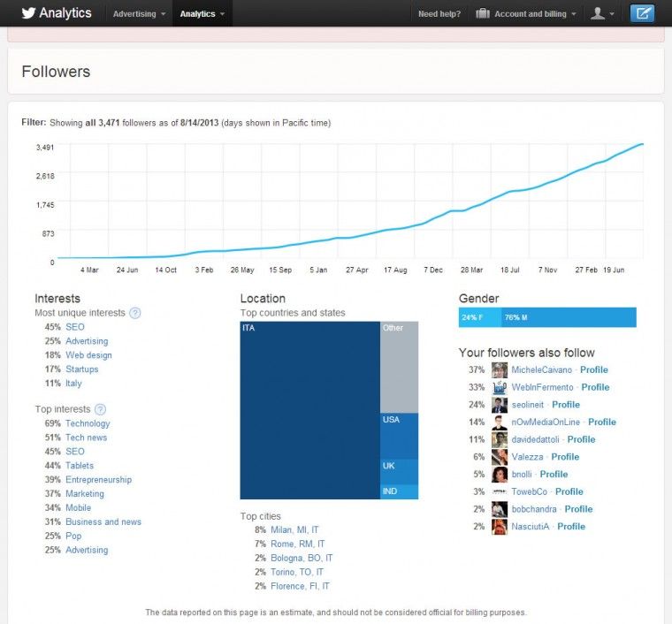Open the Torino, TO, IT city link
This screenshot has height=624, width=672.
coord(297,573)
